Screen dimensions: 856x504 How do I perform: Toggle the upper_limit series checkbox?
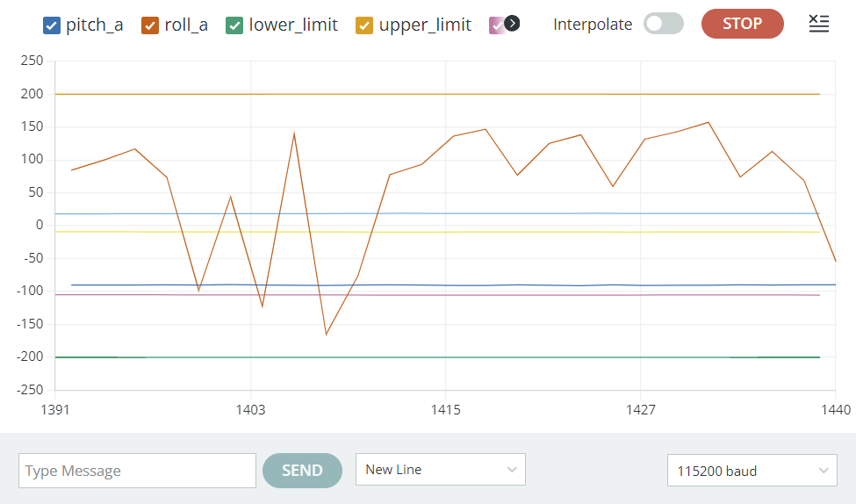pos(364,25)
